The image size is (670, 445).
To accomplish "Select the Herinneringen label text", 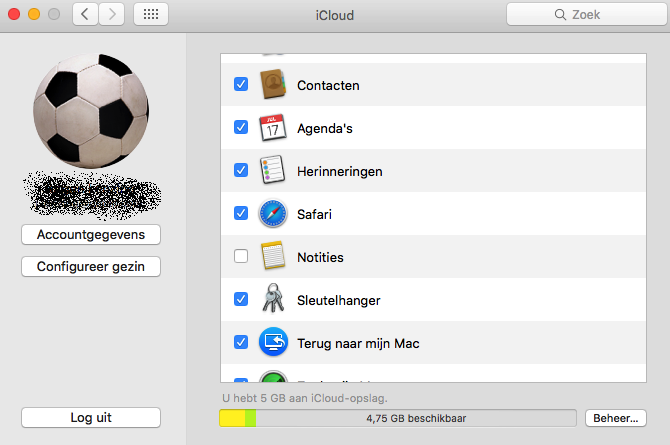I will coord(340,171).
